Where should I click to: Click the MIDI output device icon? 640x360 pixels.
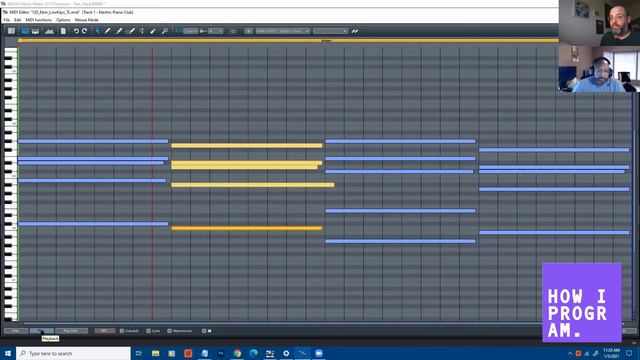(248, 31)
